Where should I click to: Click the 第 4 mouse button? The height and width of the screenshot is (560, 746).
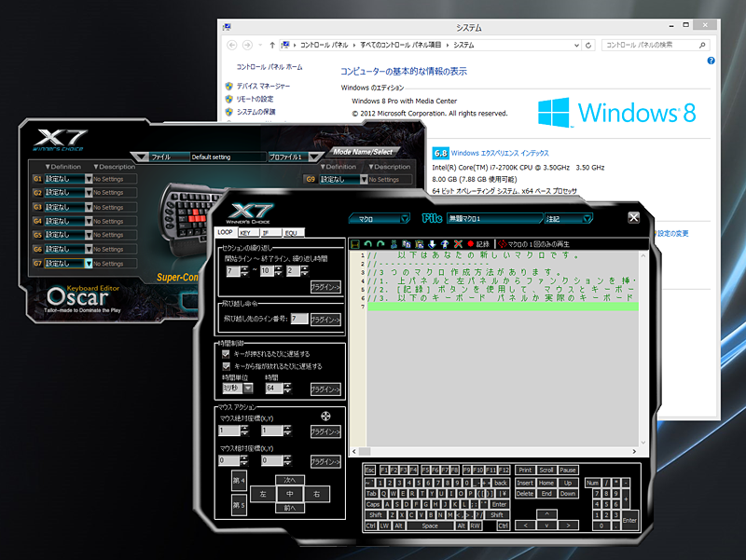(239, 481)
